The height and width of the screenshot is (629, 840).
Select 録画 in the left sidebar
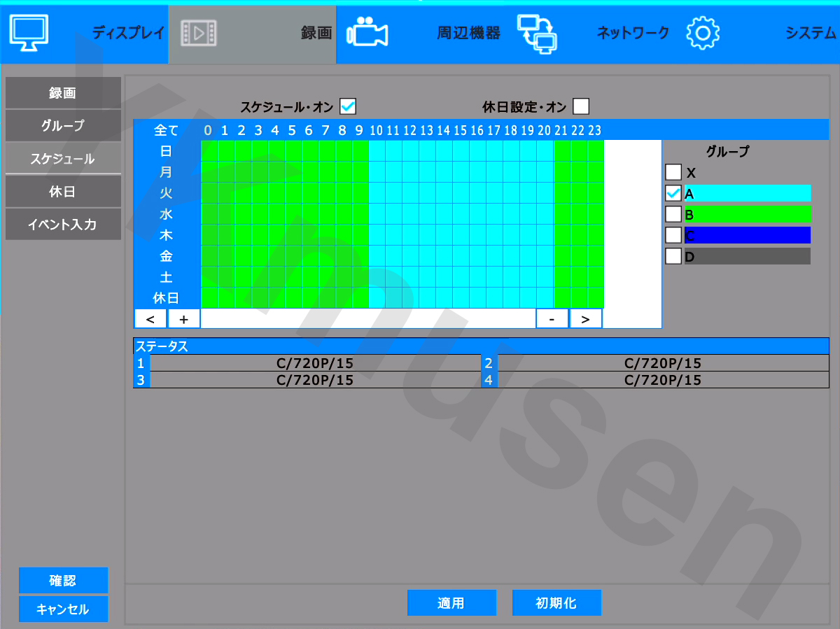(x=63, y=93)
